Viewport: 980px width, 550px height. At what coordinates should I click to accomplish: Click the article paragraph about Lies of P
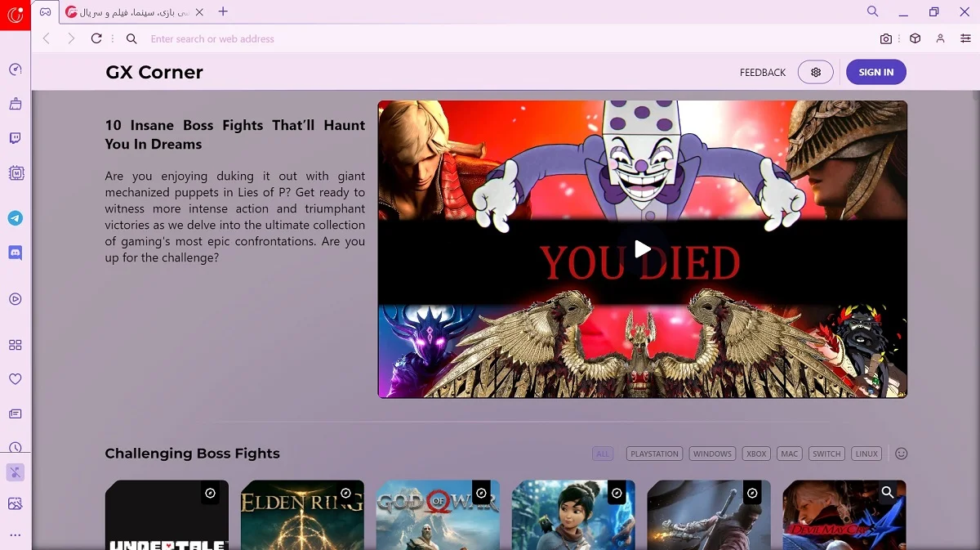(x=235, y=217)
